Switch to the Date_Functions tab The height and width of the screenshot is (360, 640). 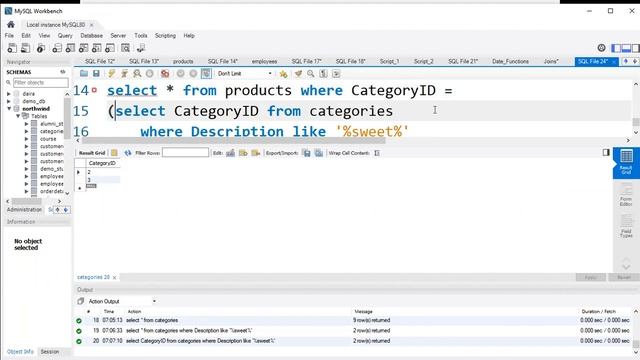(510, 61)
